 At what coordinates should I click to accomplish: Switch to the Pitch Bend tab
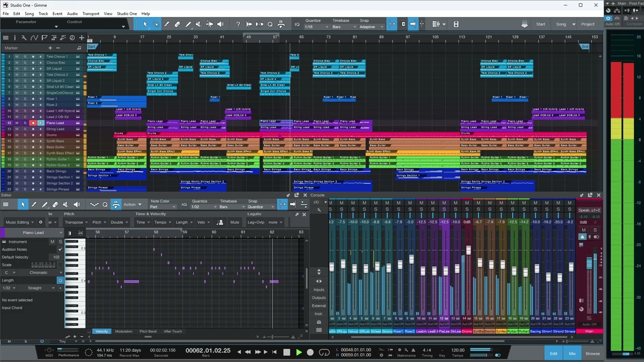(x=148, y=331)
